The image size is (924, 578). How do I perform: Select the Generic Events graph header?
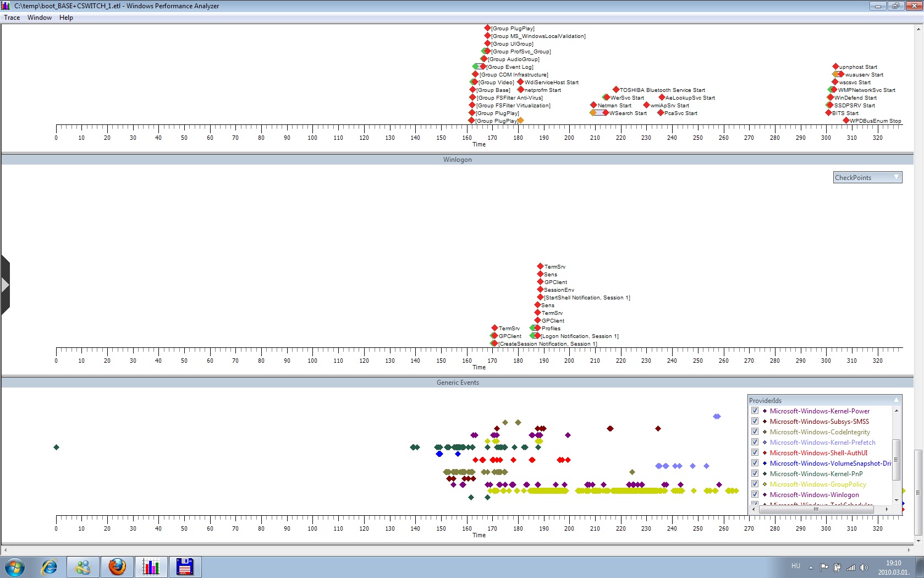pos(458,383)
